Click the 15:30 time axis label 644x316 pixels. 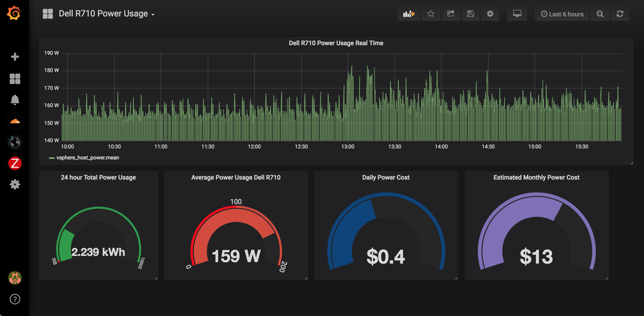[x=582, y=146]
